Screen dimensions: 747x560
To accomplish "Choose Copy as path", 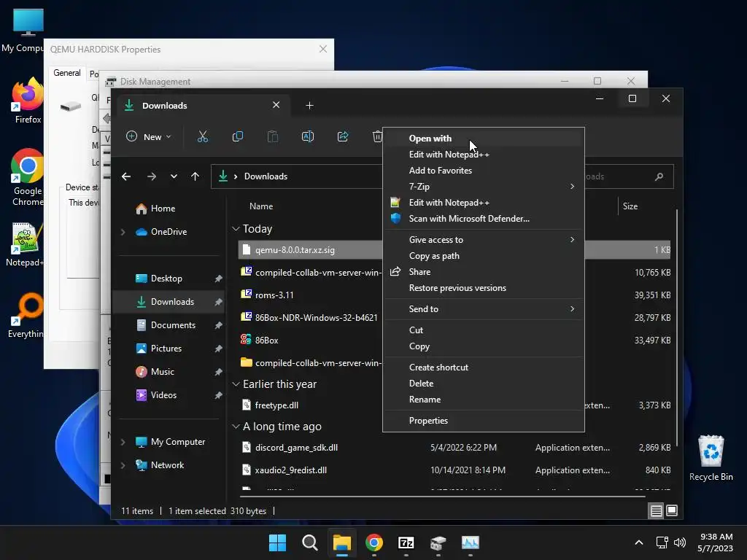I will point(484,256).
